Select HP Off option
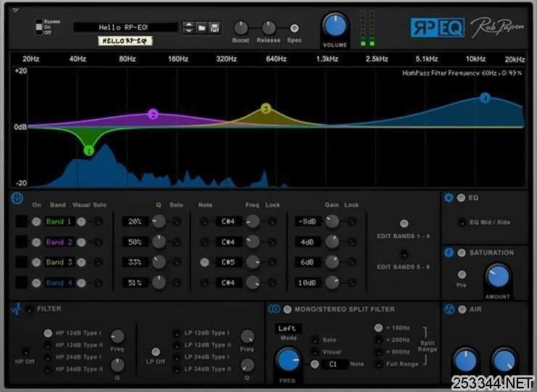 25,352
